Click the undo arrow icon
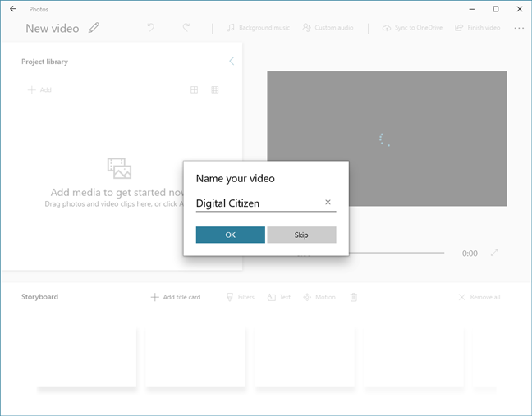532x416 pixels. (150, 27)
